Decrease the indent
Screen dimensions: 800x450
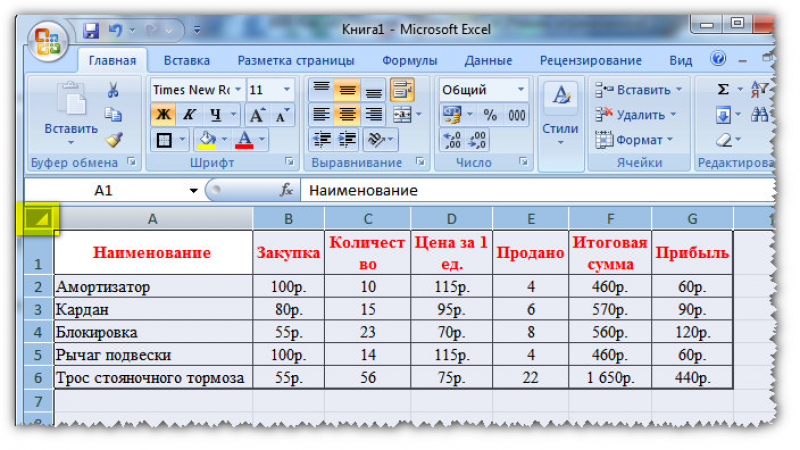(x=322, y=139)
